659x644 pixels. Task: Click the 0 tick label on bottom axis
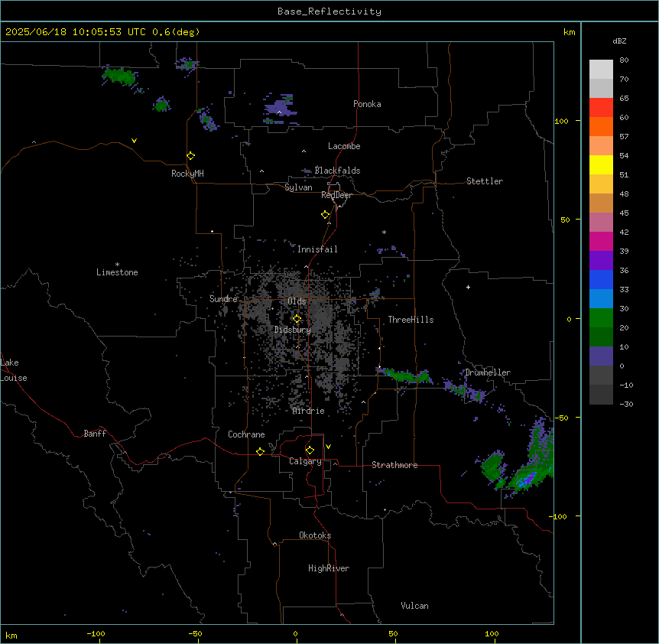295,633
